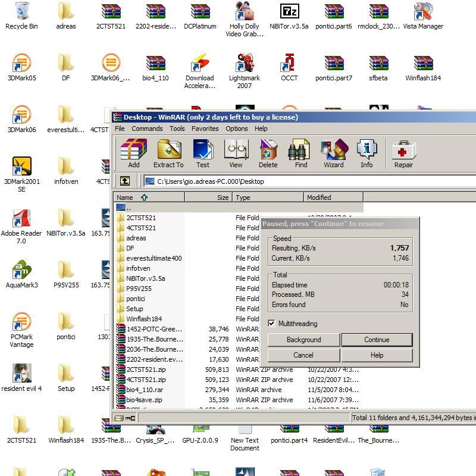This screenshot has height=476, width=476.
Task: Open the Commands menu
Action: 147,129
